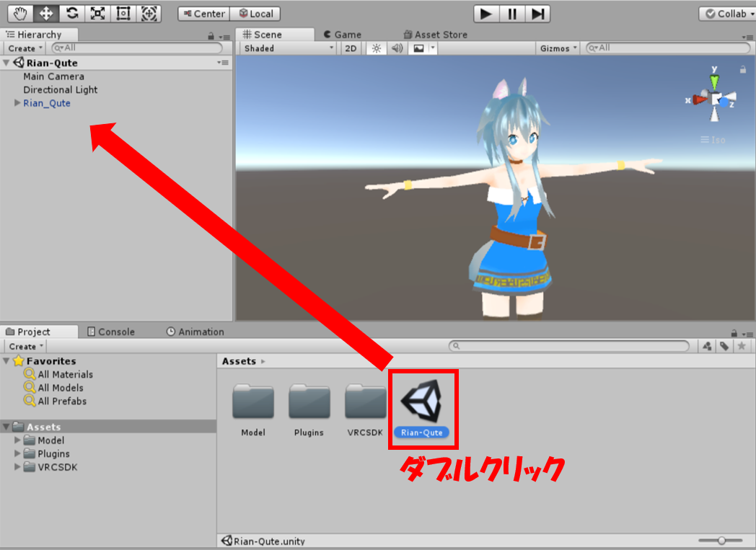Select the Hand tool in toolbar
Viewport: 756px width, 550px height.
(x=22, y=13)
